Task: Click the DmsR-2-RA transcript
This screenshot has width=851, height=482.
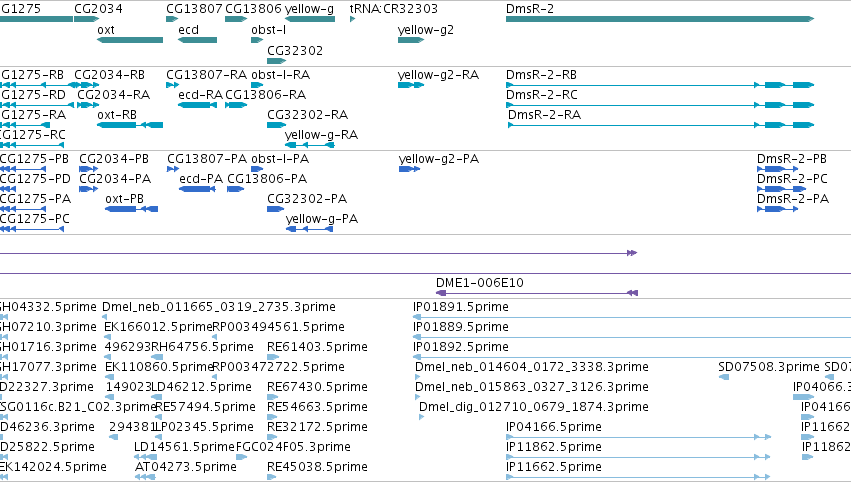Action: point(661,125)
